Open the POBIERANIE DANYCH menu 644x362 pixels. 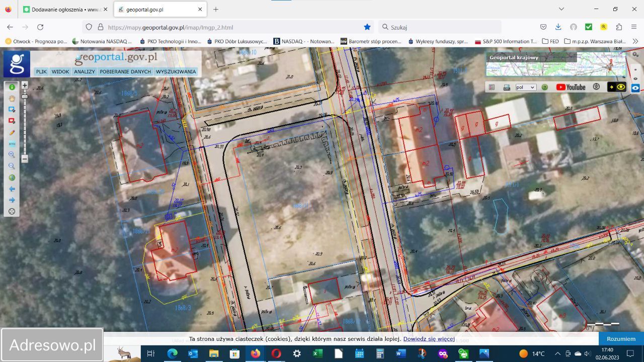125,71
